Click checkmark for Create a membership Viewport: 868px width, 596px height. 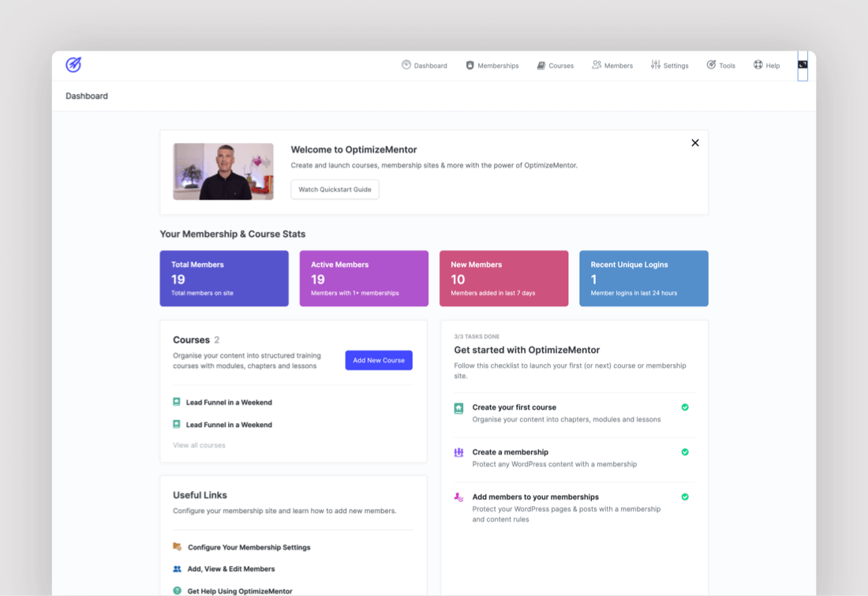pyautogui.click(x=685, y=452)
